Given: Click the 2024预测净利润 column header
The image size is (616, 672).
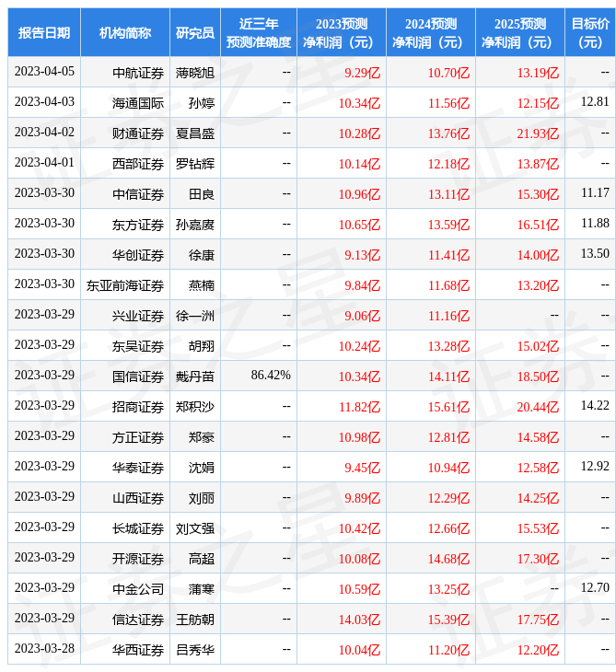Looking at the screenshot, I should coord(431,33).
